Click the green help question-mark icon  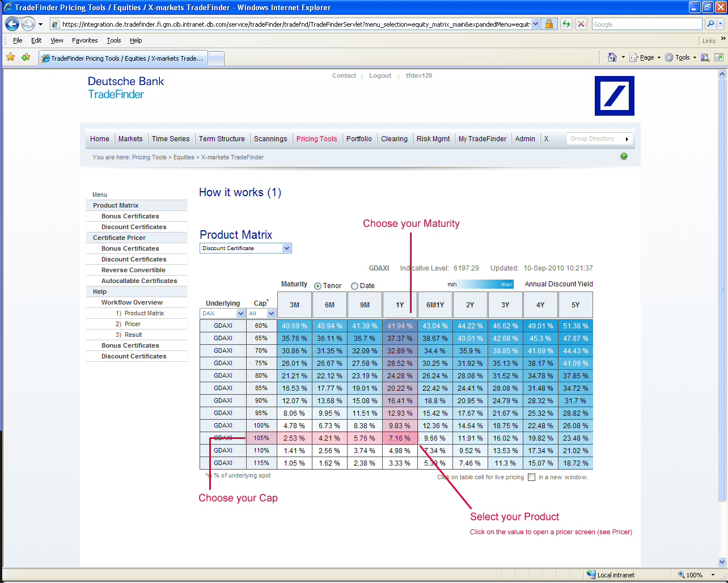click(x=624, y=157)
